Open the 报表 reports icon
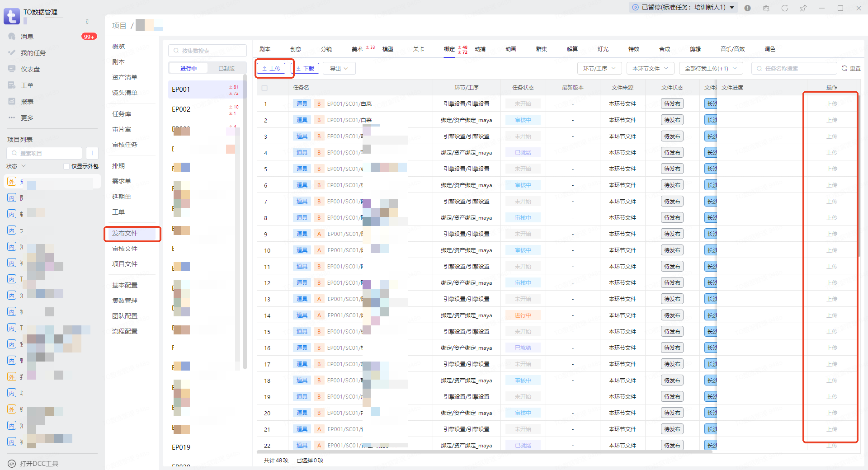This screenshot has height=470, width=868. 12,102
